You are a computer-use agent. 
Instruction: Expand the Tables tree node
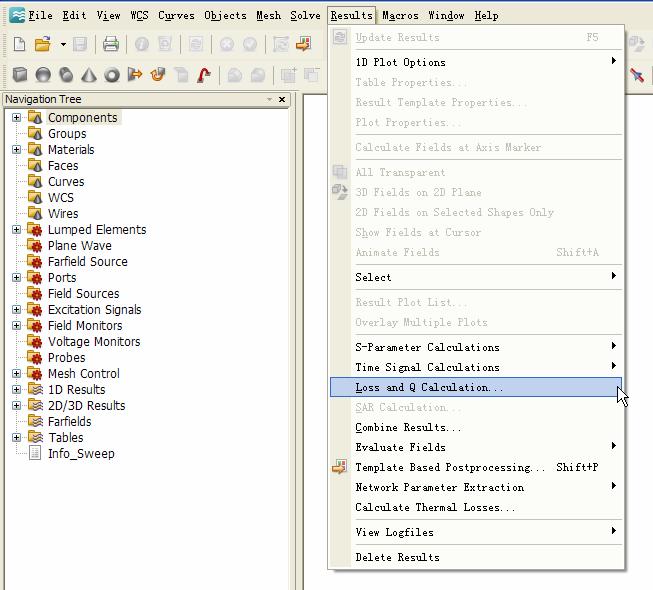pyautogui.click(x=16, y=438)
